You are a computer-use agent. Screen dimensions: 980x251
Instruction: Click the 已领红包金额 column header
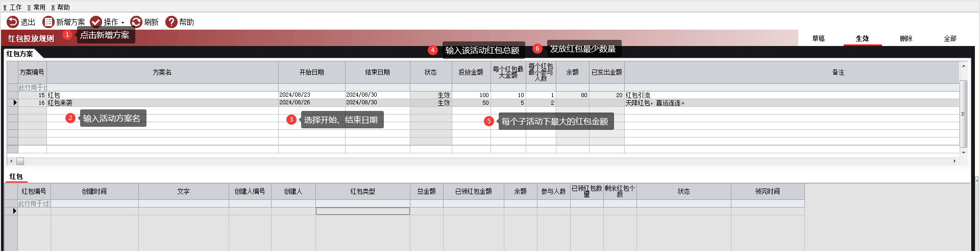[474, 191]
